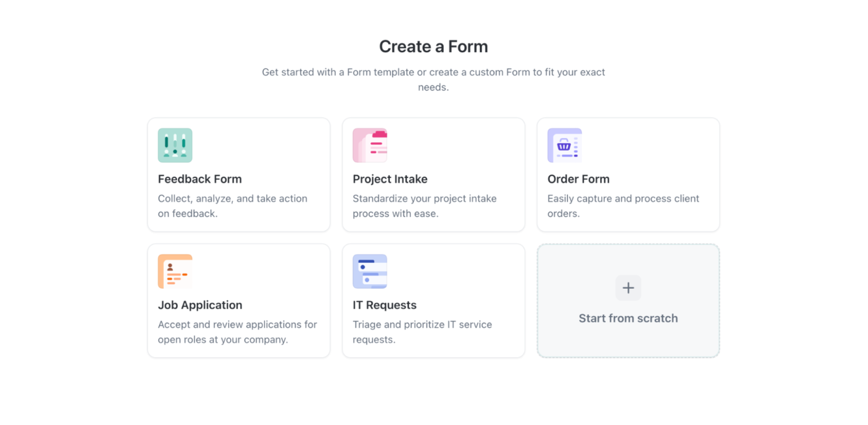Screen dimensions: 868x425
Task: Click the Job Application profile document icon
Action: tap(175, 271)
